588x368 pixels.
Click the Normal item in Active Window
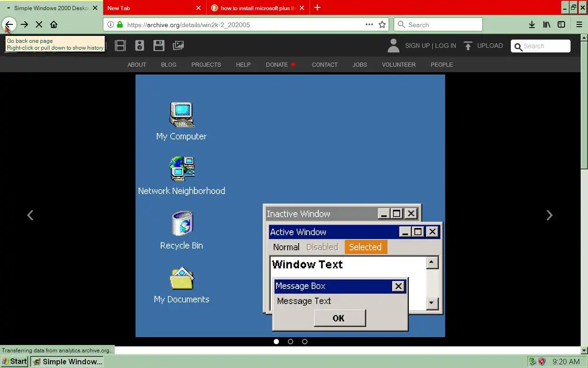(286, 247)
